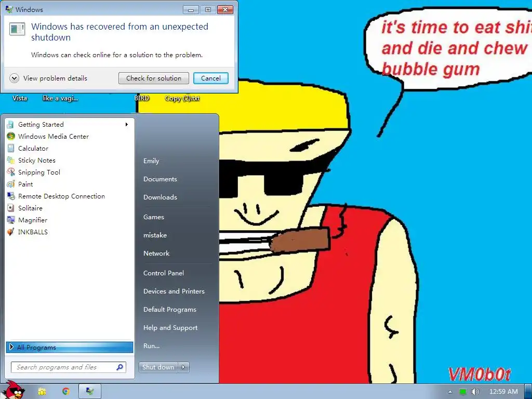The height and width of the screenshot is (399, 532).
Task: Expand View problem details chevron
Action: click(x=14, y=78)
